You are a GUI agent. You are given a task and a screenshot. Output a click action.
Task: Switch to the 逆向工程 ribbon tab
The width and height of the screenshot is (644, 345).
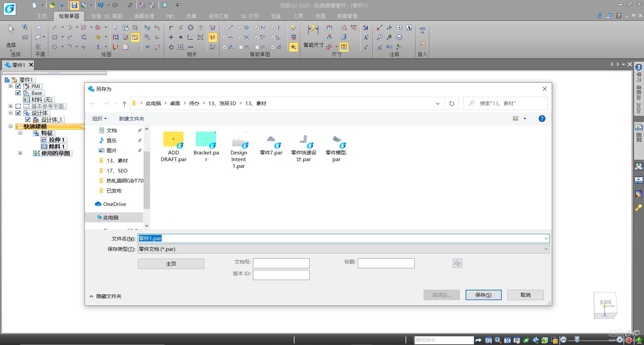point(219,16)
